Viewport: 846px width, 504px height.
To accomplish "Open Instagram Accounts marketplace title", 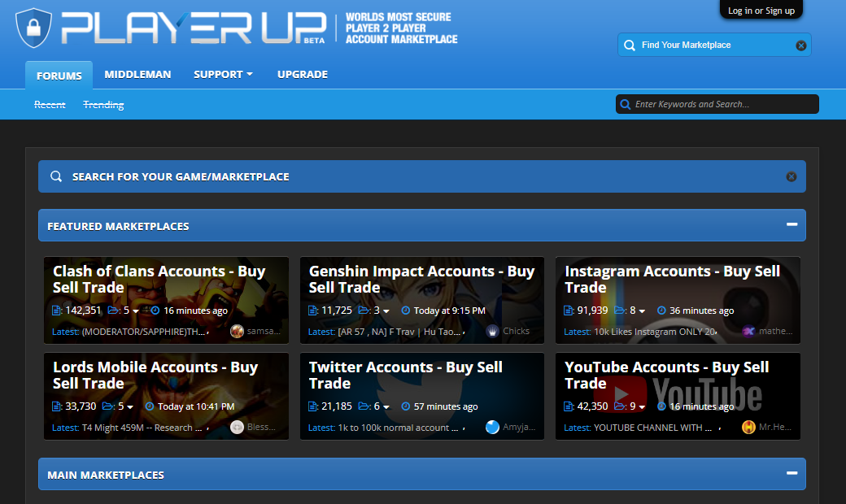I will tap(672, 279).
